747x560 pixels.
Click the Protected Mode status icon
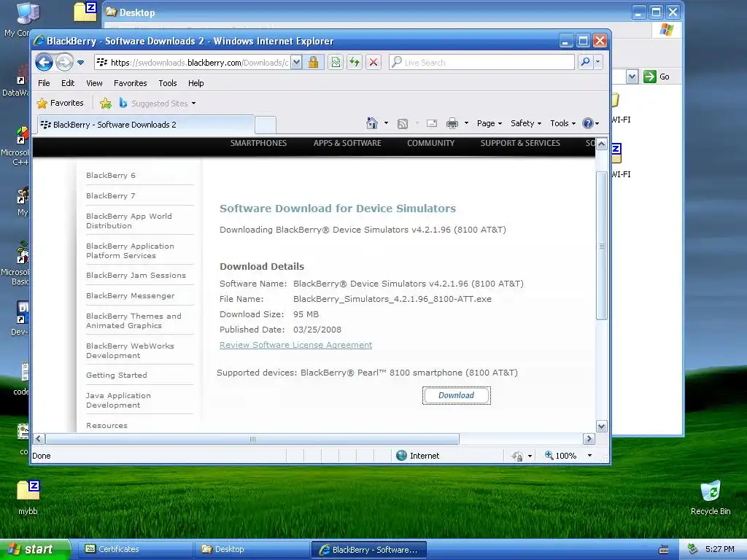point(517,456)
